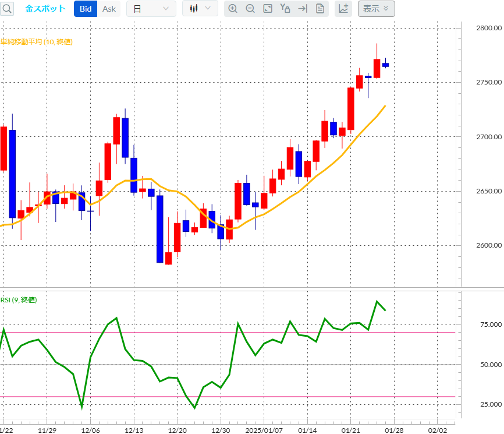
Task: Open the symbol search magnifier
Action: point(7,9)
